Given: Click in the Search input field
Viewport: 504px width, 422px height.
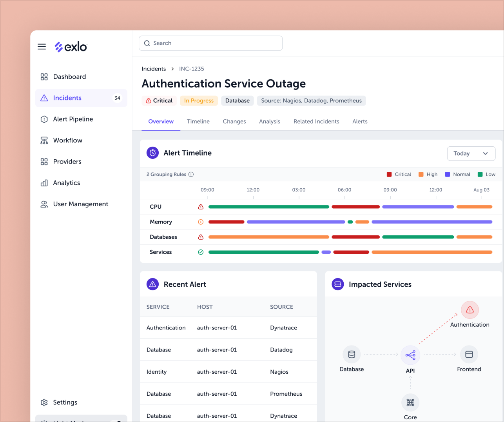Looking at the screenshot, I should click(210, 43).
